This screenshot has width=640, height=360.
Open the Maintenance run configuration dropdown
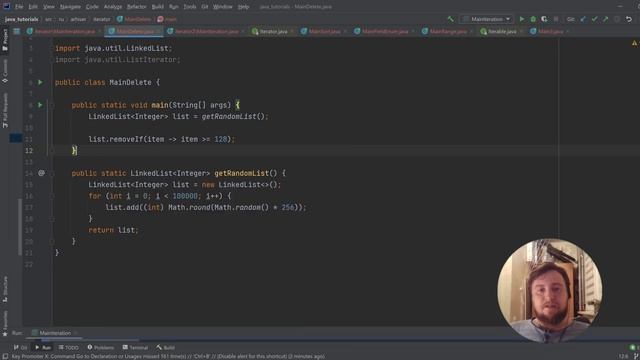click(487, 19)
